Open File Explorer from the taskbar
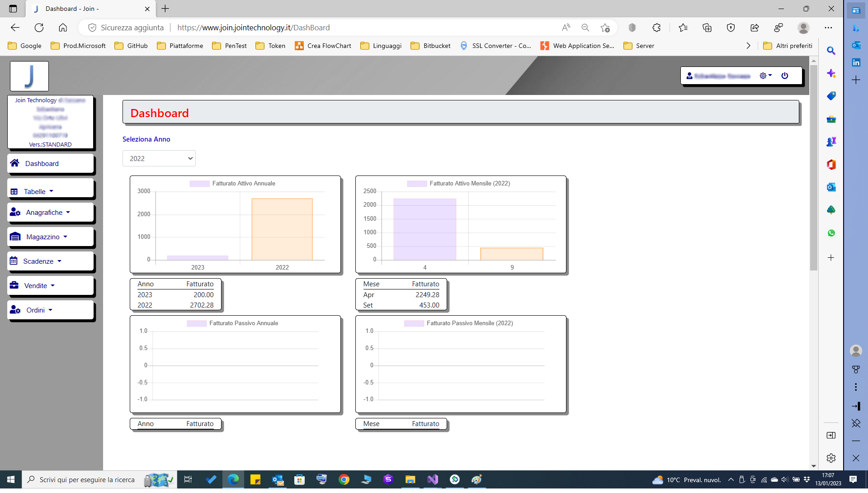The height and width of the screenshot is (493, 868). click(x=410, y=479)
